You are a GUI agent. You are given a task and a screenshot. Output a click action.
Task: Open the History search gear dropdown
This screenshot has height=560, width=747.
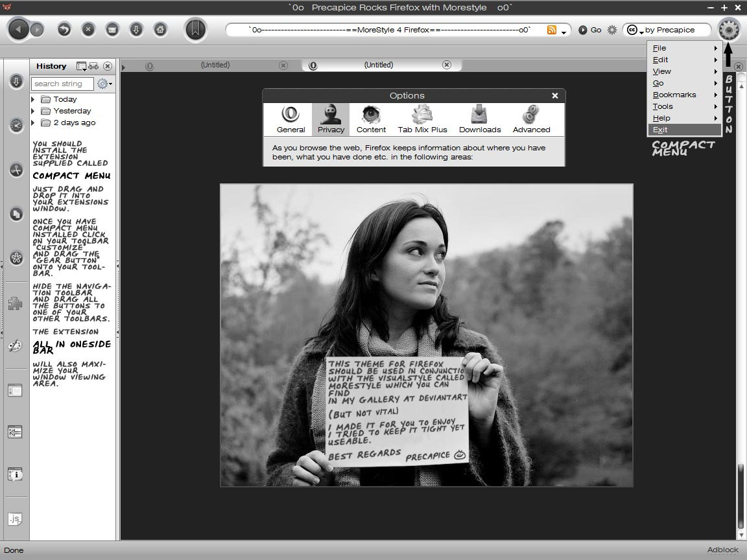tap(104, 84)
